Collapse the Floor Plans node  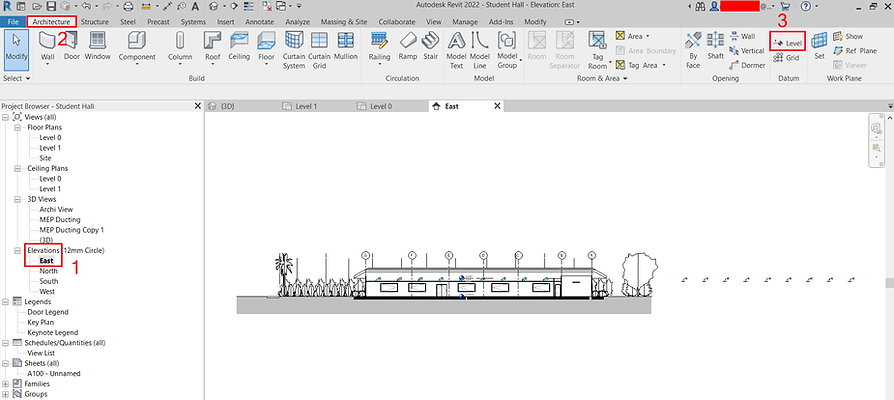17,127
